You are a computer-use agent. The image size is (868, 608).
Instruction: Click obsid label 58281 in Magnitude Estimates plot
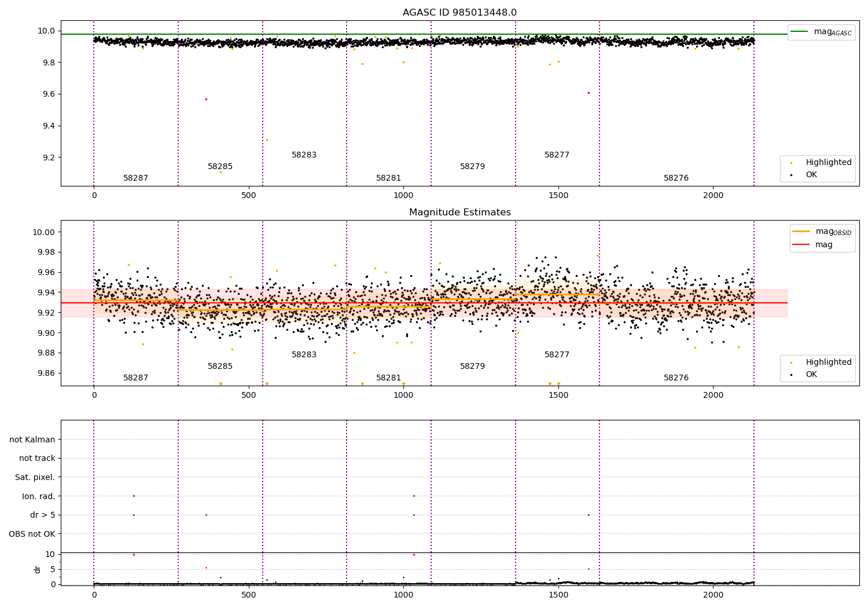point(389,378)
